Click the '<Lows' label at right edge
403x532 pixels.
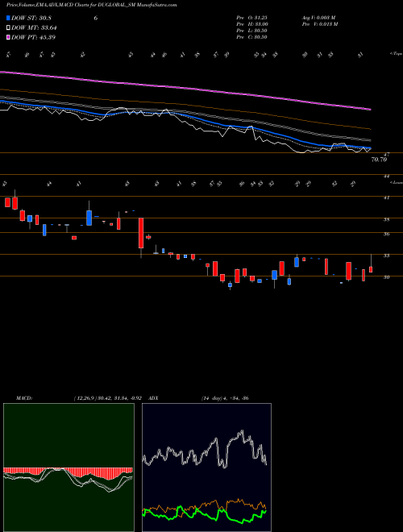[x=396, y=182]
